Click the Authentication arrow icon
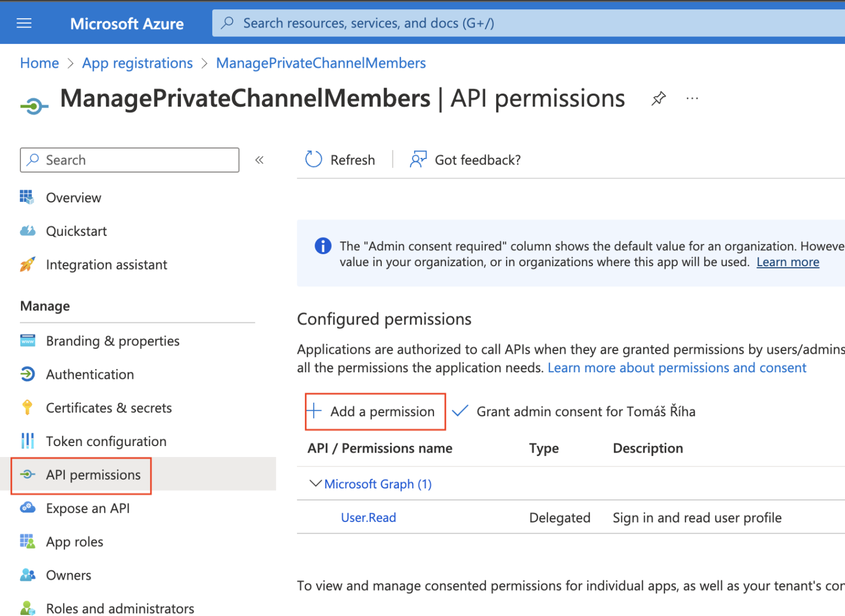The height and width of the screenshot is (616, 845). tap(28, 374)
